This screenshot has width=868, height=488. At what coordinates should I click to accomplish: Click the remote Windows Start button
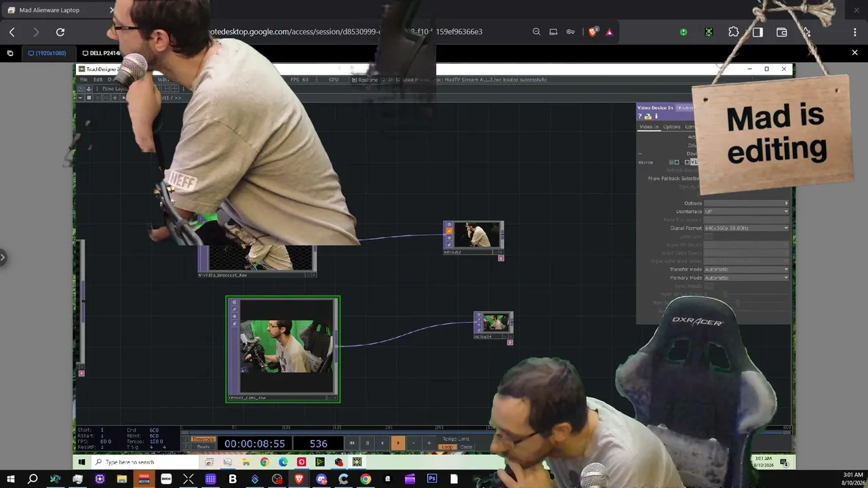(x=81, y=462)
